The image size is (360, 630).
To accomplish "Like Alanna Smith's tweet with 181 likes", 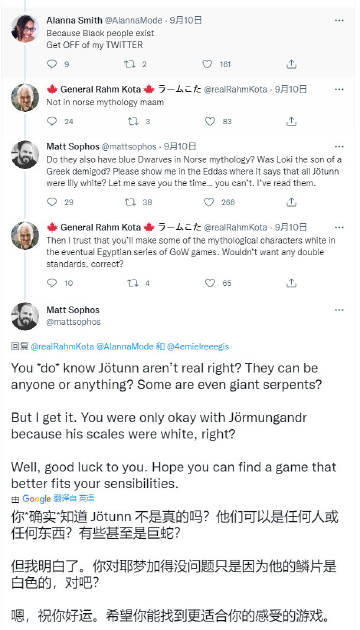I will [207, 64].
